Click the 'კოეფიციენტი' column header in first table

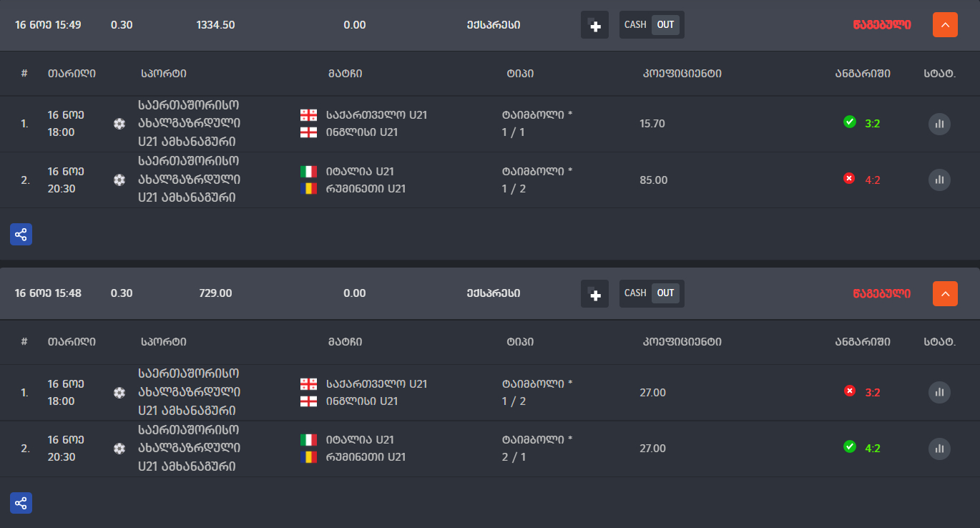[682, 74]
